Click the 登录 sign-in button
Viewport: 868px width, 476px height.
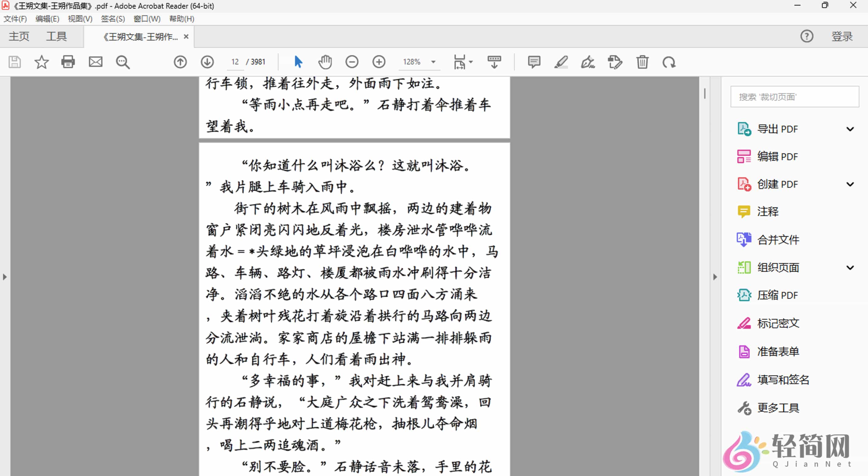coord(842,36)
